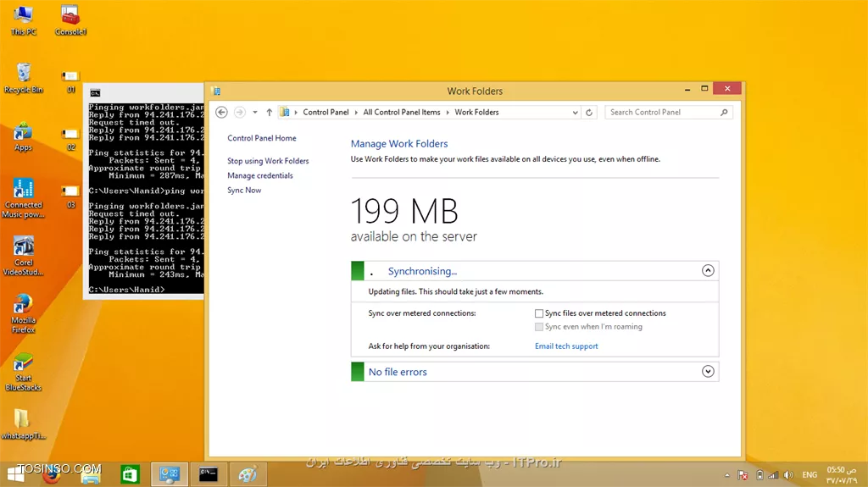Go up one level with Up arrow
Screen dimensions: 868x487
pyautogui.click(x=269, y=113)
